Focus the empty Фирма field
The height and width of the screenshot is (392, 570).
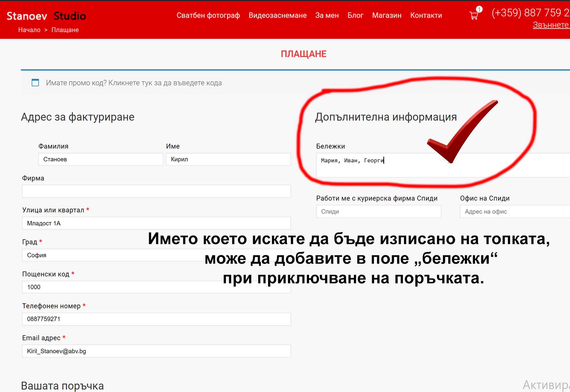[156, 191]
